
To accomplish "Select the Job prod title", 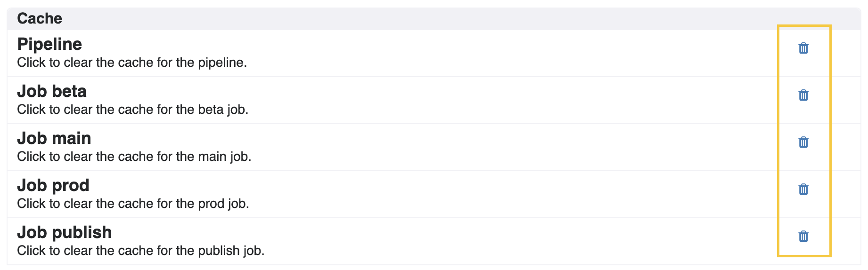I will click(x=53, y=185).
